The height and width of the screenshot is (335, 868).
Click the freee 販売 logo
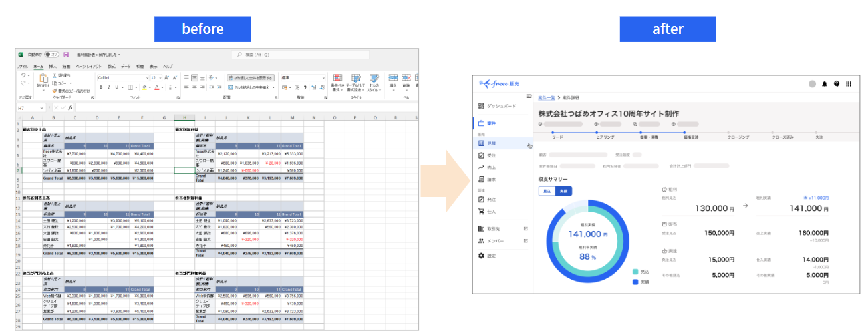[498, 83]
